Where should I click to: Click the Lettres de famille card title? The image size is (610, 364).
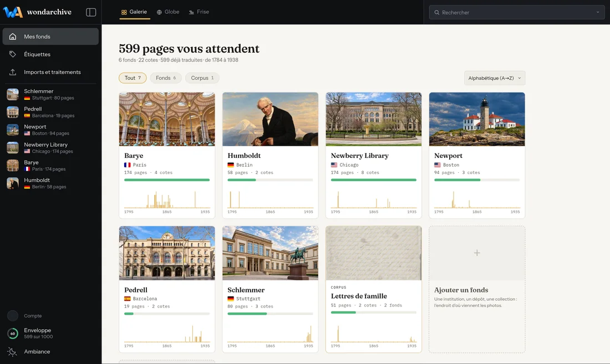(359, 296)
